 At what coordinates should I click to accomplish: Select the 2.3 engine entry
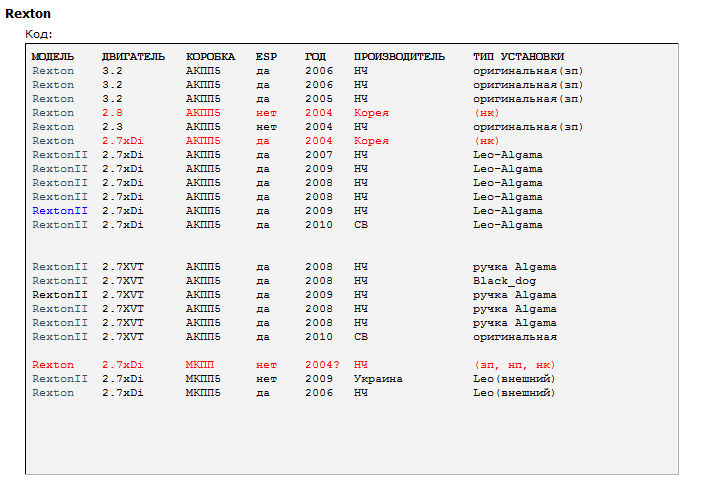coord(112,127)
